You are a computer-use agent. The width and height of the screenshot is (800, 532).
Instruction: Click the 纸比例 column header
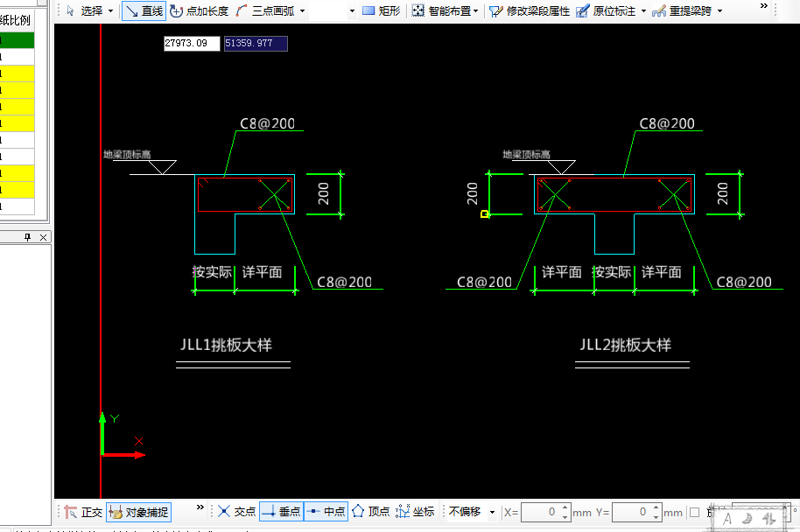click(x=15, y=20)
